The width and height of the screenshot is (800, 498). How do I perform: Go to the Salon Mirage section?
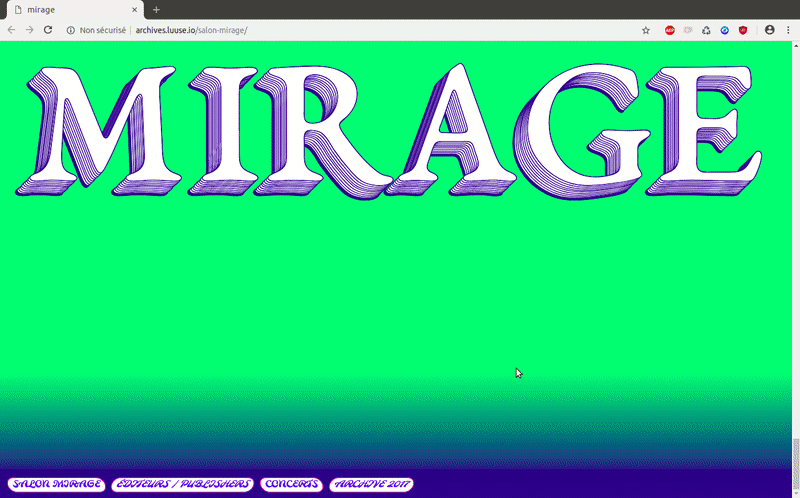56,484
